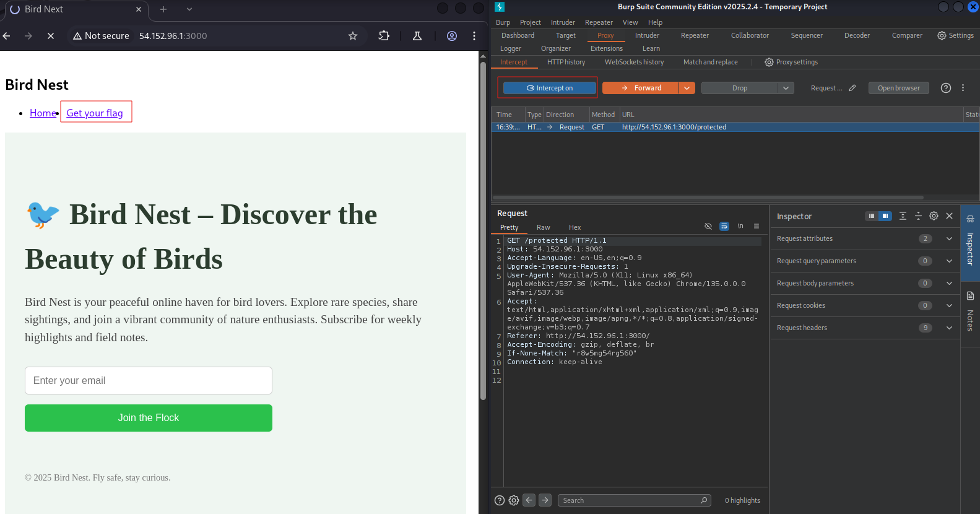Click the Get your flag link

click(x=95, y=113)
